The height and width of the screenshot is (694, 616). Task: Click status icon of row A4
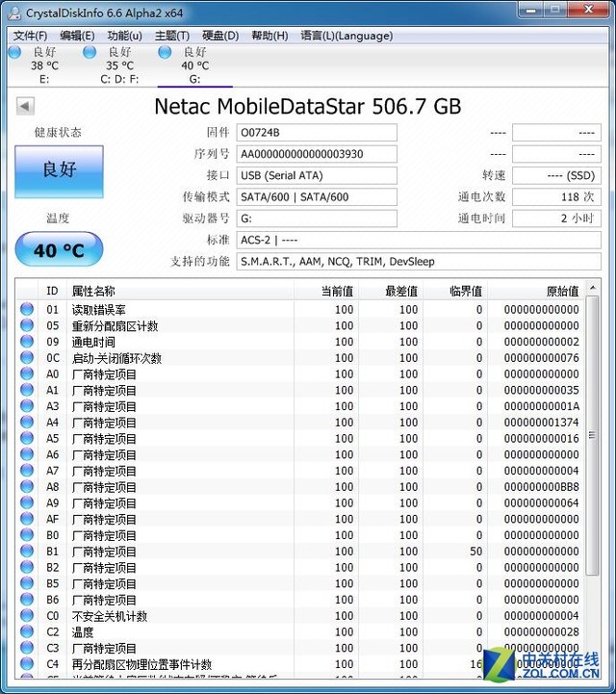27,422
